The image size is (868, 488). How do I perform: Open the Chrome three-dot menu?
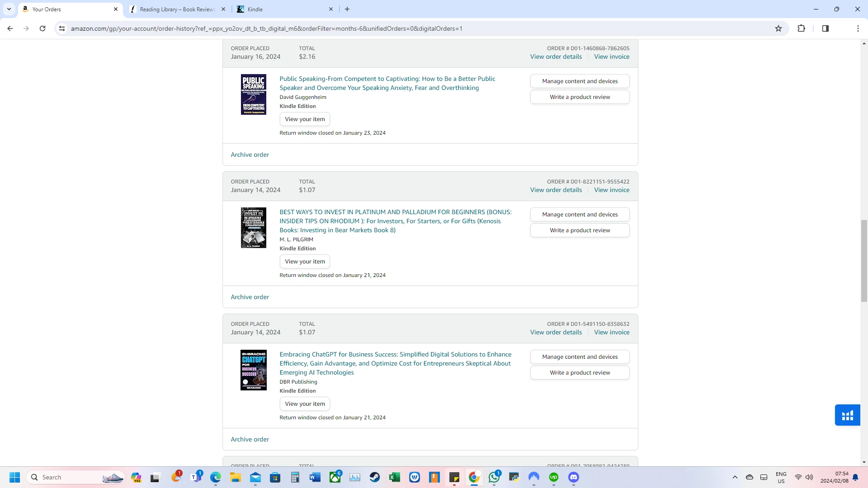pos(858,28)
